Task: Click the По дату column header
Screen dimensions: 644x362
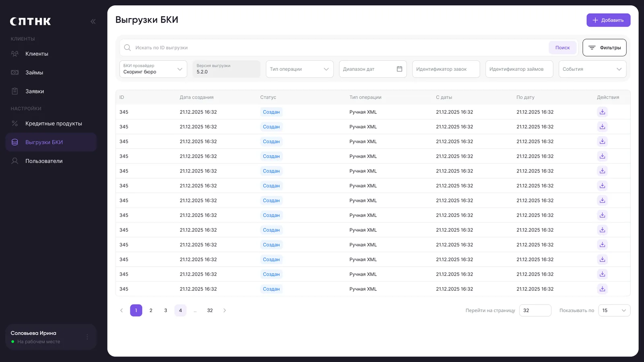Action: pos(526,97)
